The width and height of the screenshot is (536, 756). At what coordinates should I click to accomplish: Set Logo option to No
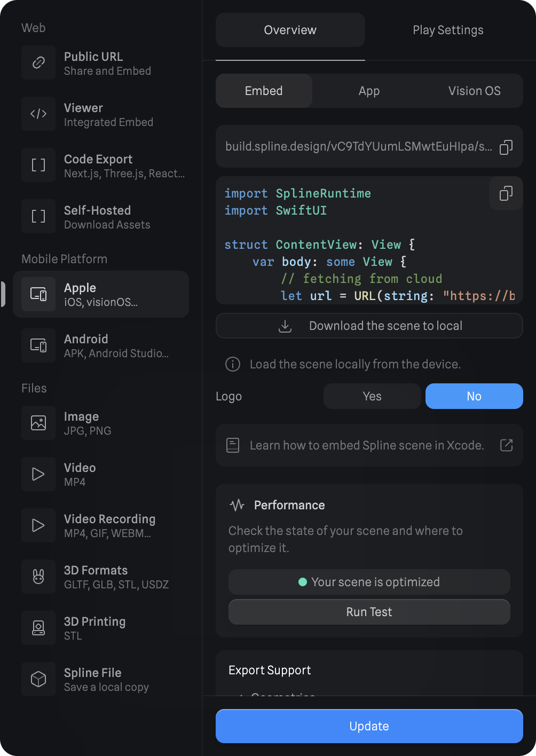pyautogui.click(x=474, y=396)
